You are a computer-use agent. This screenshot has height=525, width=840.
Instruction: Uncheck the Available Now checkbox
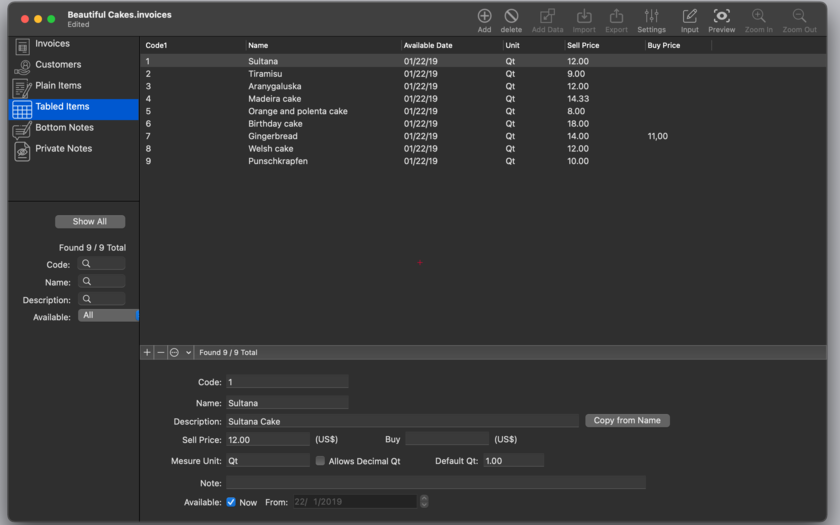coord(231,502)
